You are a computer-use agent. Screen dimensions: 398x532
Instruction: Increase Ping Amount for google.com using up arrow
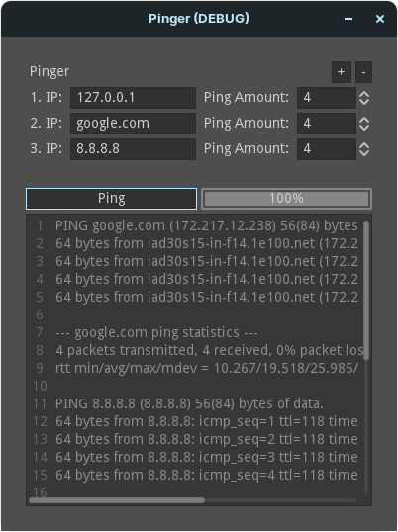click(x=364, y=120)
